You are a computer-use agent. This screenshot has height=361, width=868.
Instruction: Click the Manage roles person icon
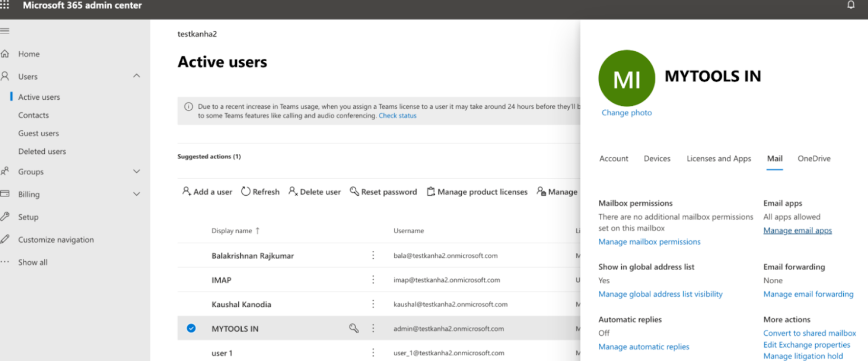[x=541, y=191]
